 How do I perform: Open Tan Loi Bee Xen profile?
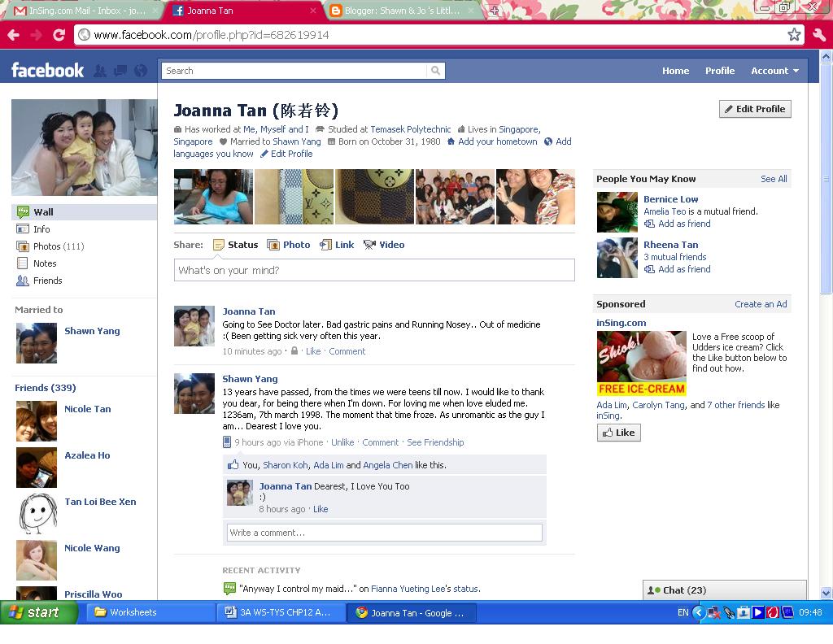pyautogui.click(x=100, y=502)
